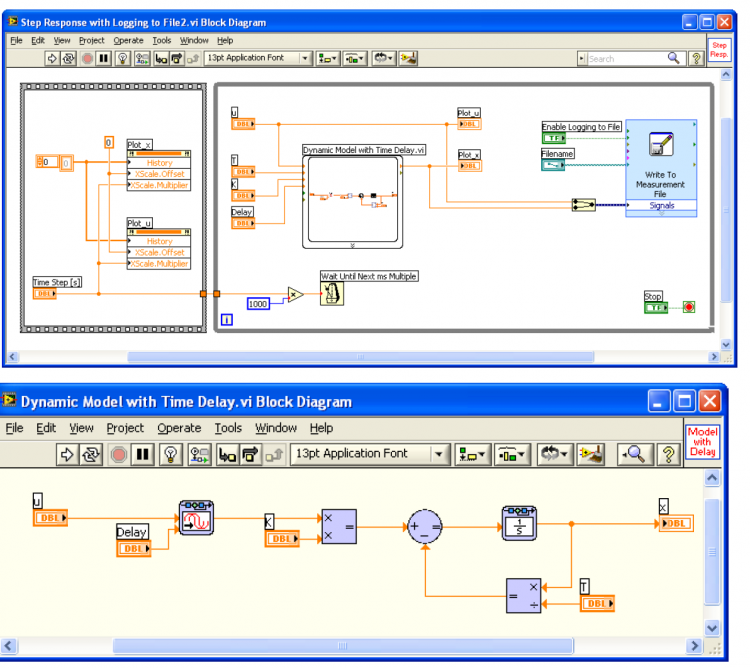Click Context Help question mark in Step Response window
This screenshot has width=750, height=668.
[x=696, y=58]
